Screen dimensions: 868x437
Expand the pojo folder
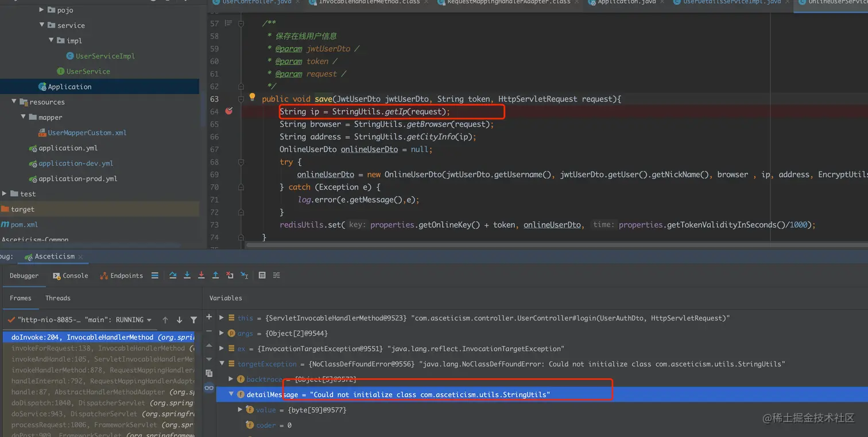42,10
